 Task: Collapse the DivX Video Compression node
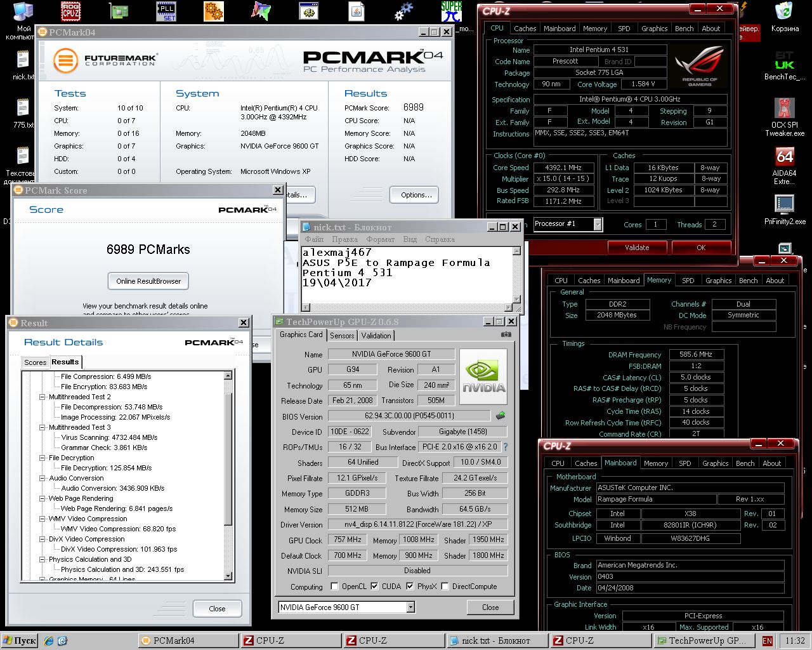(x=43, y=539)
